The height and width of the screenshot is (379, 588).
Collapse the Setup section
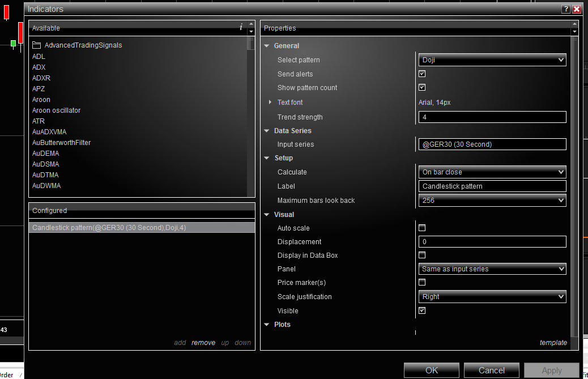pyautogui.click(x=267, y=158)
